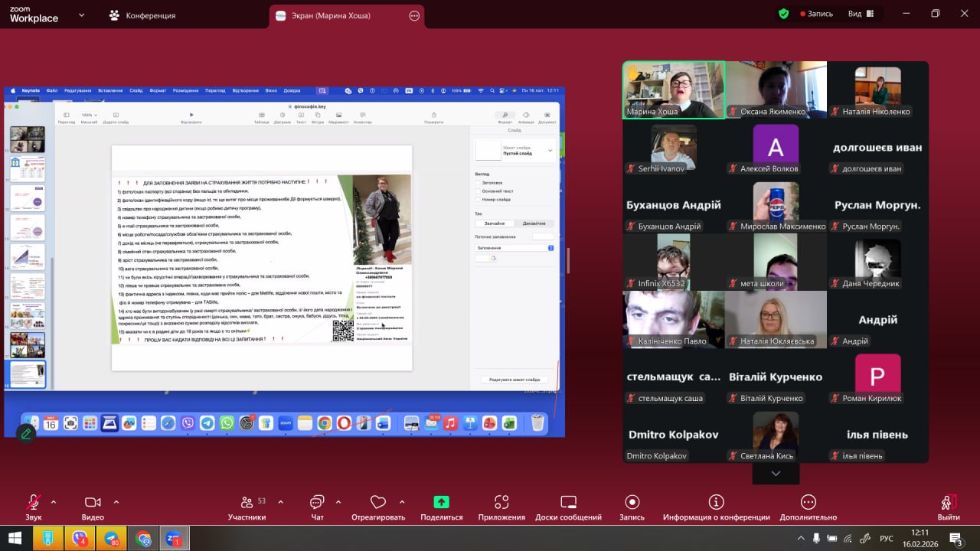Show Информация о конференции meeting info

coord(716,503)
